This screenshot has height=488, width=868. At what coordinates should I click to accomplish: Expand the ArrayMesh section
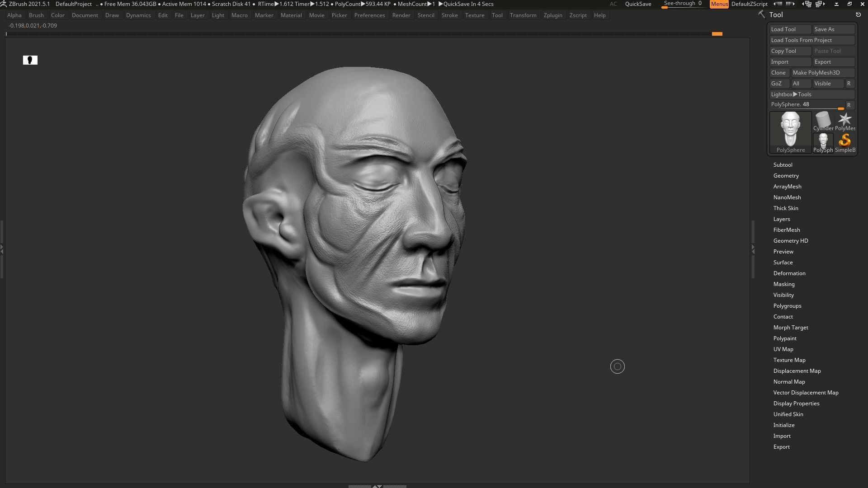(x=787, y=187)
